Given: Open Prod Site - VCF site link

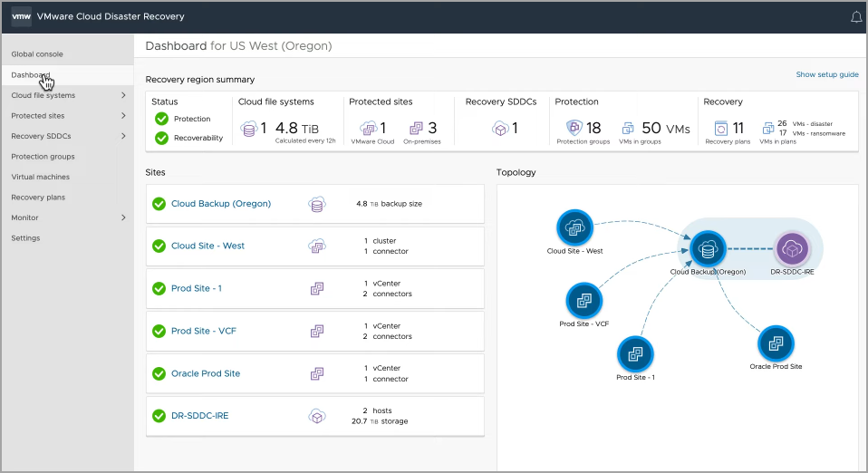Looking at the screenshot, I should 204,332.
